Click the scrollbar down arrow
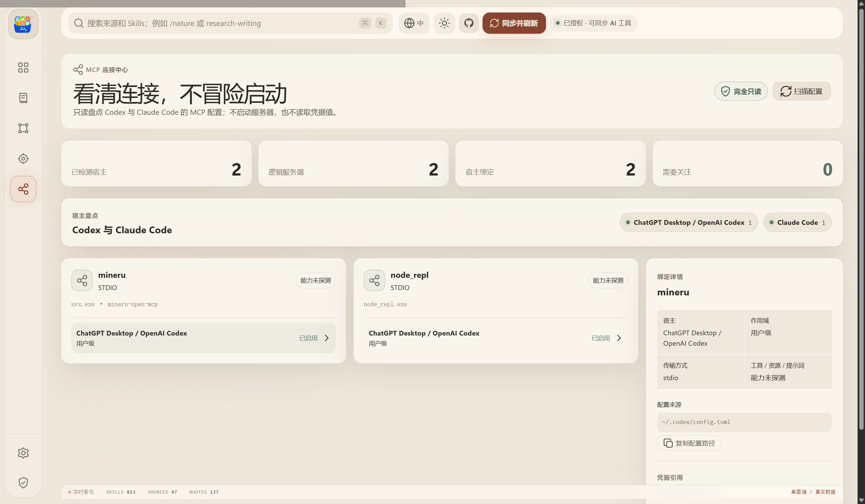 tap(861, 501)
